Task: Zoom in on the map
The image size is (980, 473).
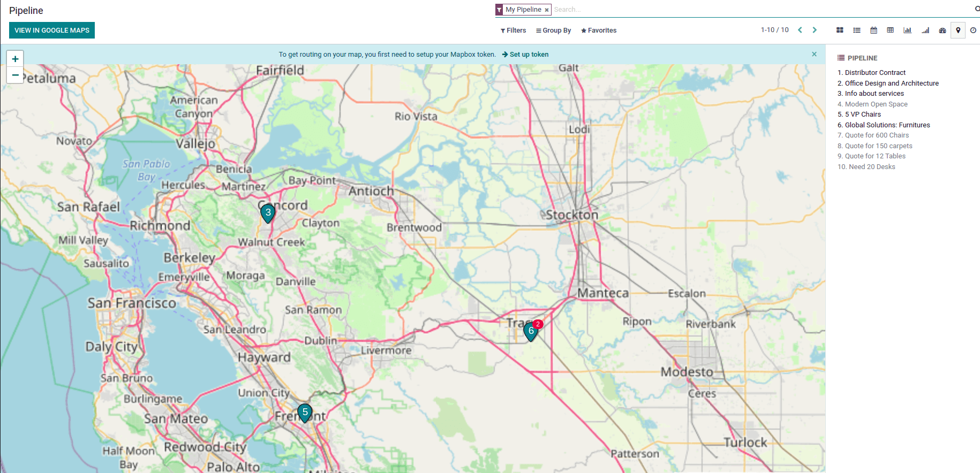Action: point(15,59)
